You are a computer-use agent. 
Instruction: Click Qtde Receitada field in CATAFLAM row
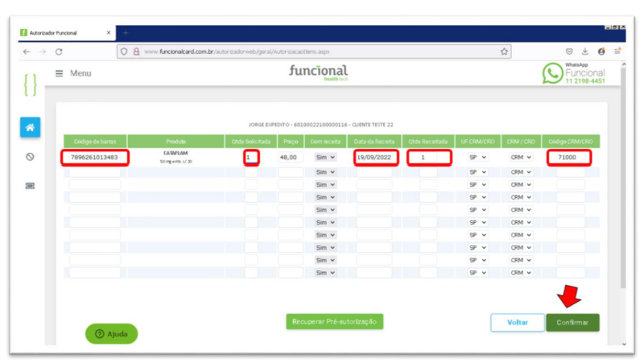coord(429,157)
